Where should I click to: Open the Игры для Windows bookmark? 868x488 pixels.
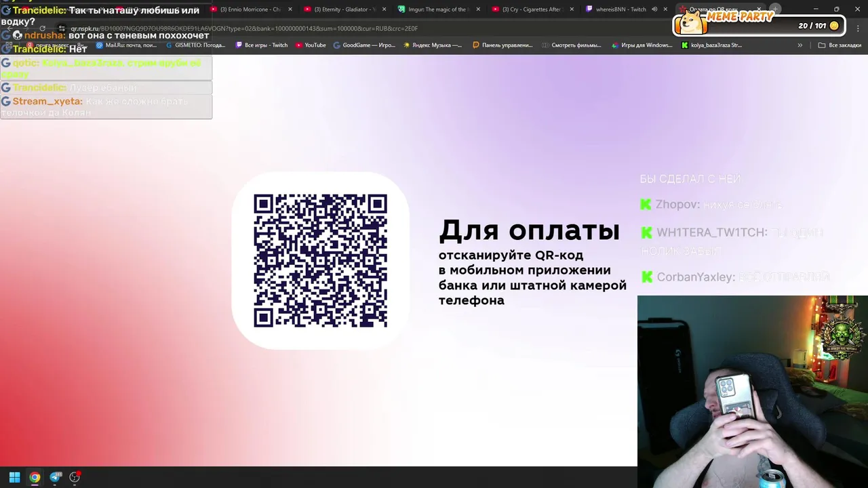(x=642, y=45)
